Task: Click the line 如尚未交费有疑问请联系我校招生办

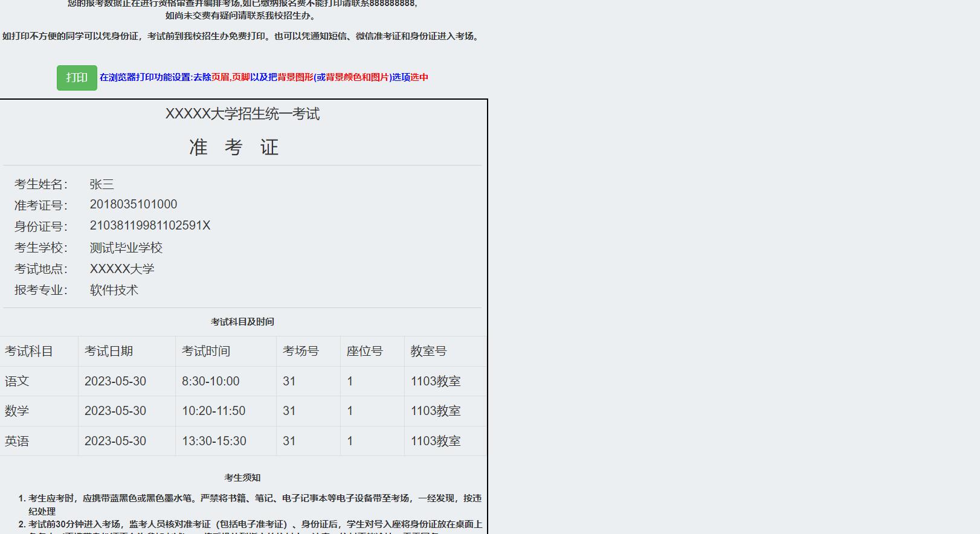Action: [242, 16]
